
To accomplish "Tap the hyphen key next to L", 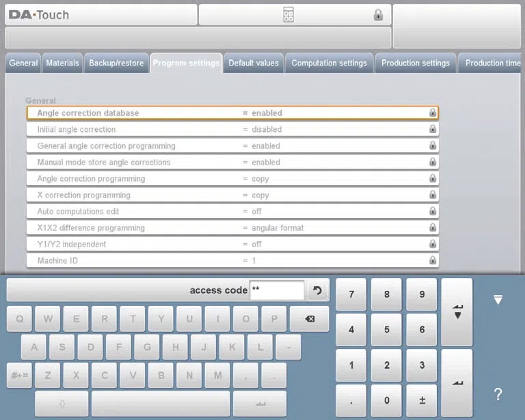I will click(288, 347).
